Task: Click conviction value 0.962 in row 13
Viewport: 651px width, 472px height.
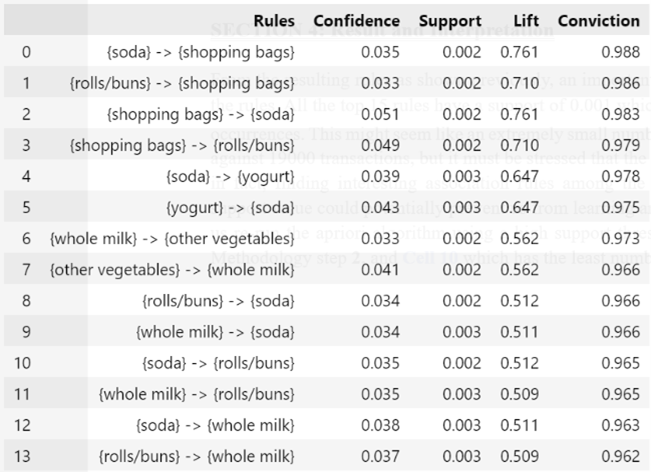Action: tap(621, 457)
